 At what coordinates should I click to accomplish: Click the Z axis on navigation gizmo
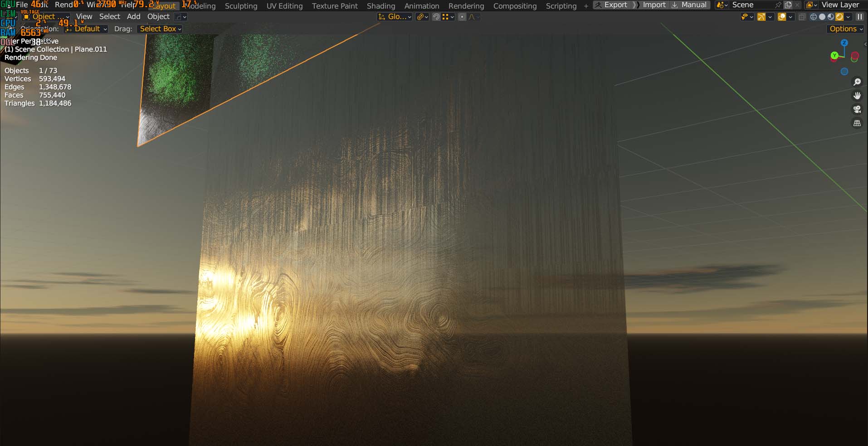tap(844, 43)
